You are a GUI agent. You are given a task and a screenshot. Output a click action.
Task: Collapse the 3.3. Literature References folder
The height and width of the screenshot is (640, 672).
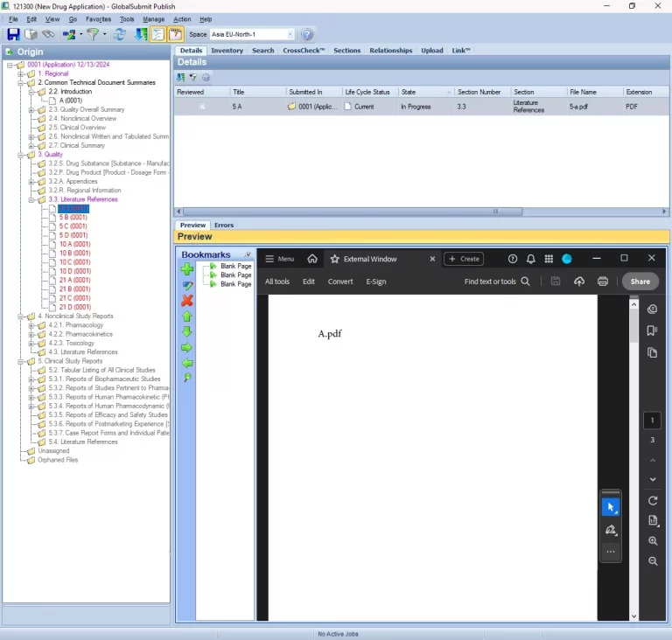31,199
